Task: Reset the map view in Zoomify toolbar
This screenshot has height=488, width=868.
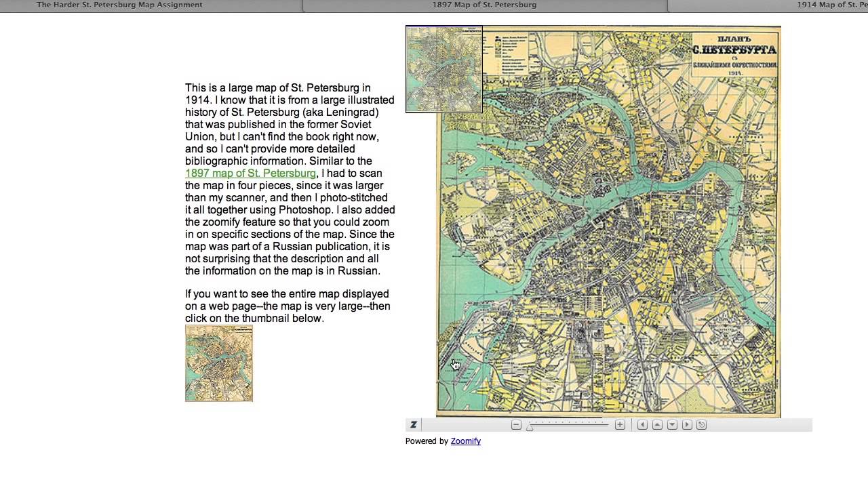Action: 702,425
